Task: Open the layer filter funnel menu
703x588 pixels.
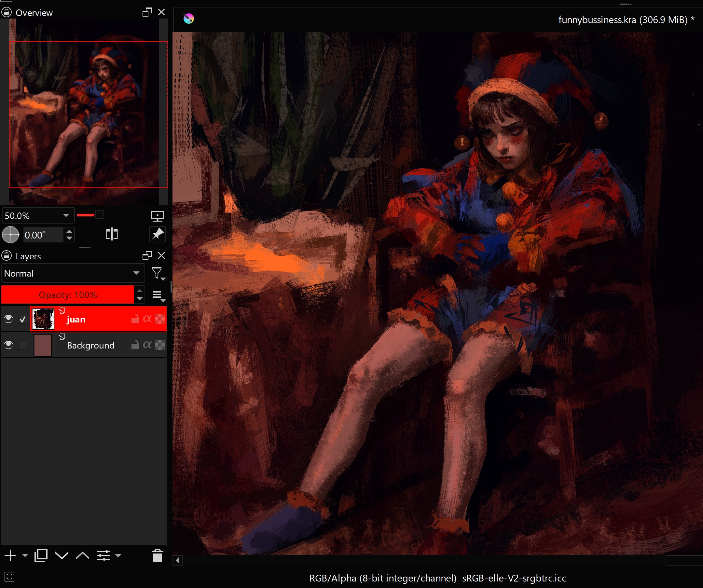Action: [159, 274]
